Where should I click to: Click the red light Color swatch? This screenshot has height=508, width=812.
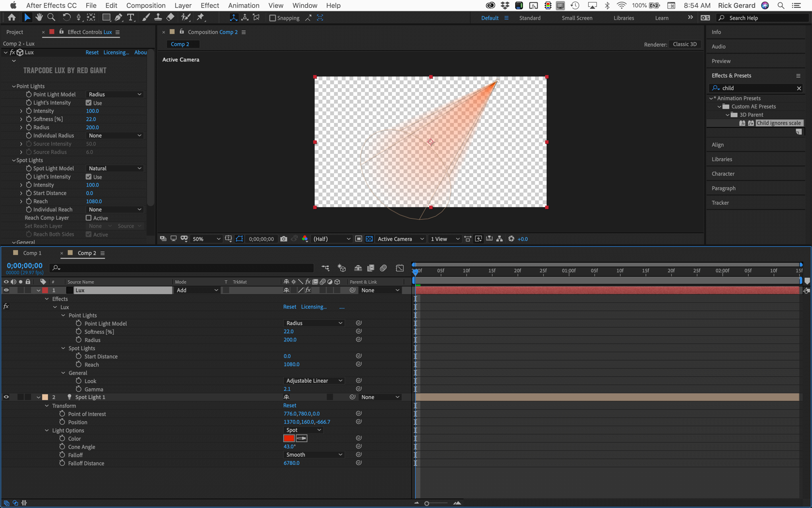click(x=289, y=438)
